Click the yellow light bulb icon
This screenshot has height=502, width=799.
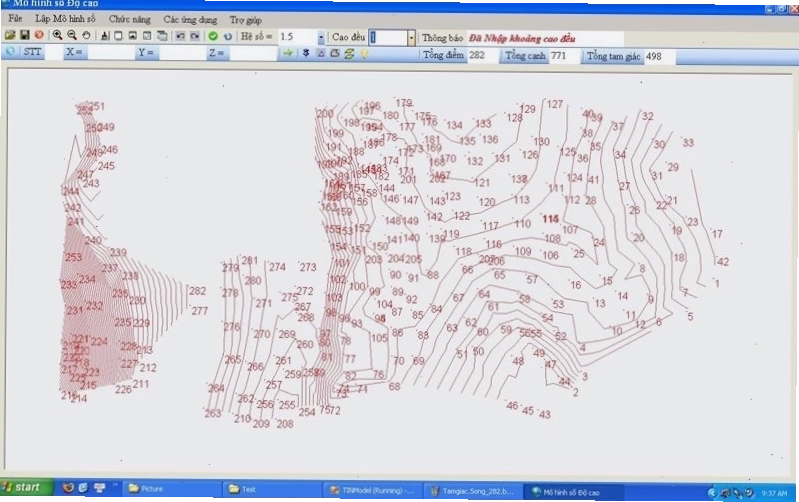[364, 53]
